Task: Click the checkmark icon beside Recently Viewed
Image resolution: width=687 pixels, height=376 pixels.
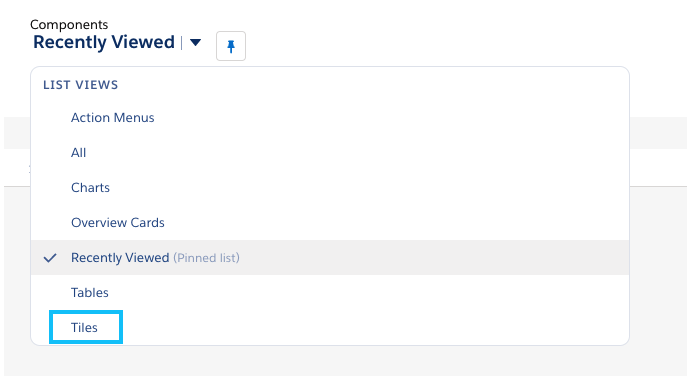Action: (50, 258)
